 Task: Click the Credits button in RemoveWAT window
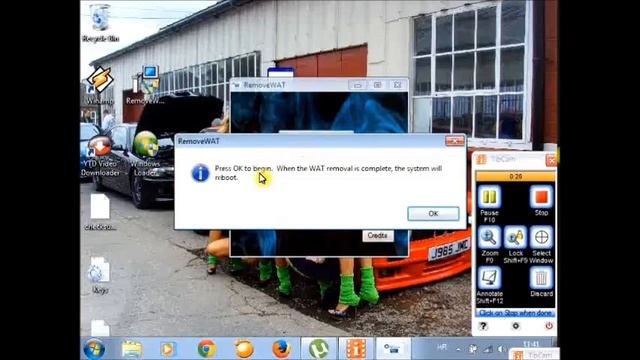pyautogui.click(x=378, y=236)
